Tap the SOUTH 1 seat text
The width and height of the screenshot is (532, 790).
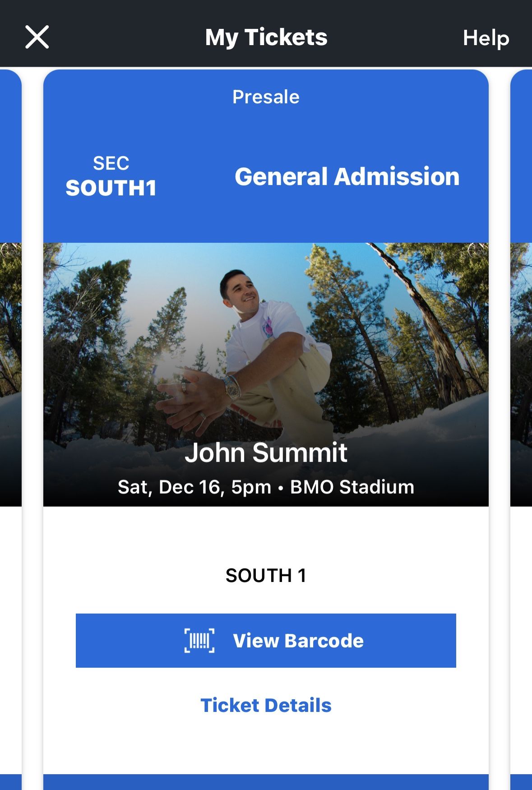tap(266, 576)
